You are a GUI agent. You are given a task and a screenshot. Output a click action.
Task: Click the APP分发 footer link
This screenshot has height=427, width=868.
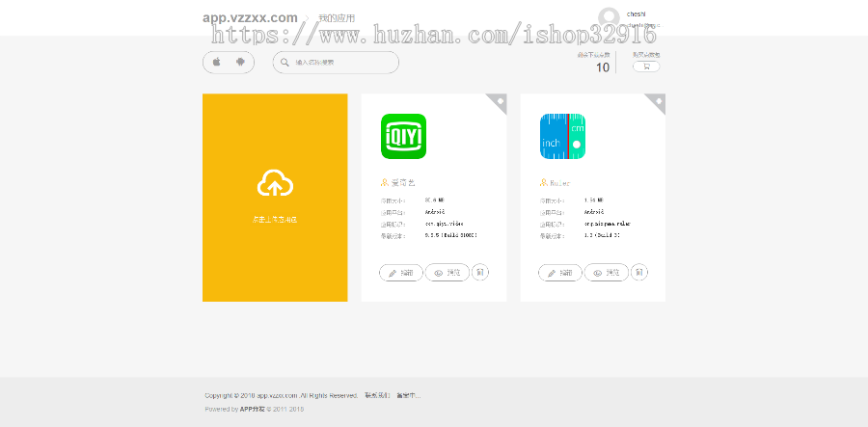coord(253,409)
